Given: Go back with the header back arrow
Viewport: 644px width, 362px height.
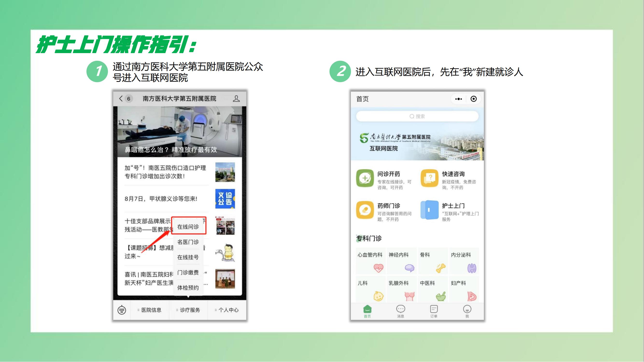Looking at the screenshot, I should [x=121, y=98].
